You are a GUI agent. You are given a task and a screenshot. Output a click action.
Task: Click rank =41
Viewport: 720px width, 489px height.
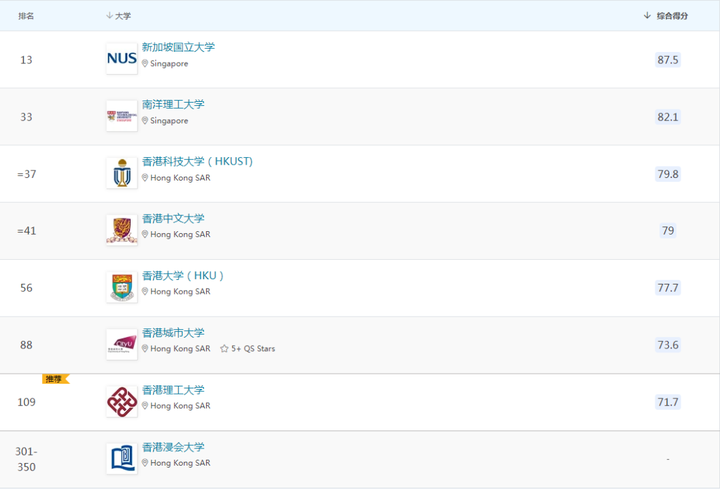(26, 230)
